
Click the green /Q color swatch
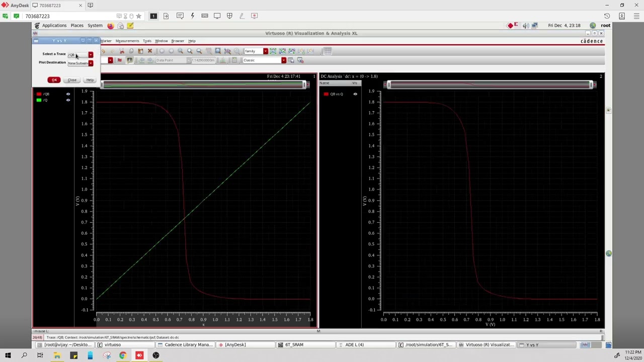39,100
